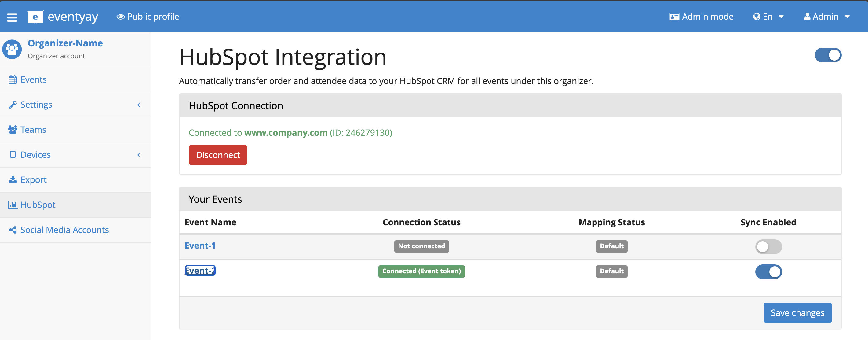
Task: Click the Events calendar icon
Action: [x=13, y=79]
